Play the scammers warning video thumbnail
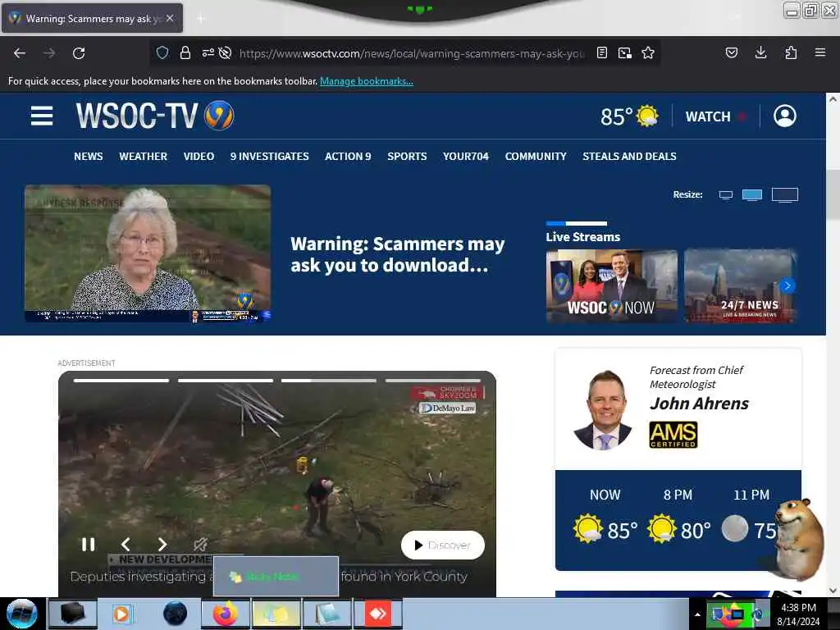 coord(148,253)
